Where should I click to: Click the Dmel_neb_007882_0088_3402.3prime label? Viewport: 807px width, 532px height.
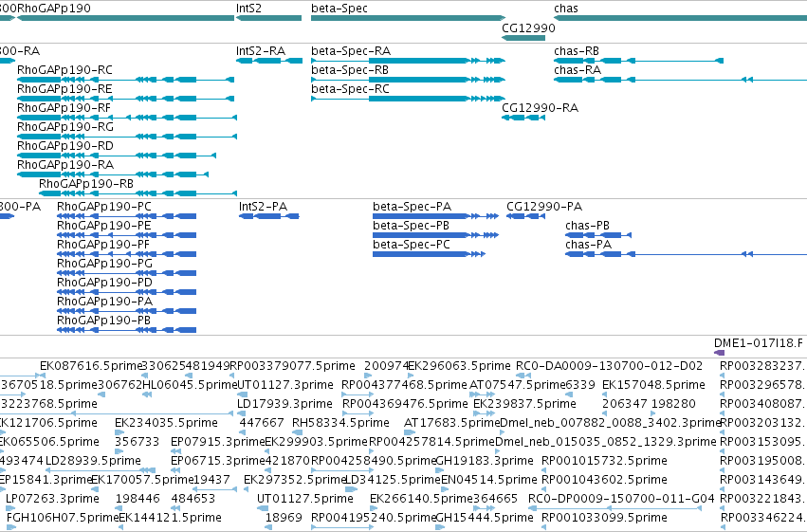(x=610, y=423)
